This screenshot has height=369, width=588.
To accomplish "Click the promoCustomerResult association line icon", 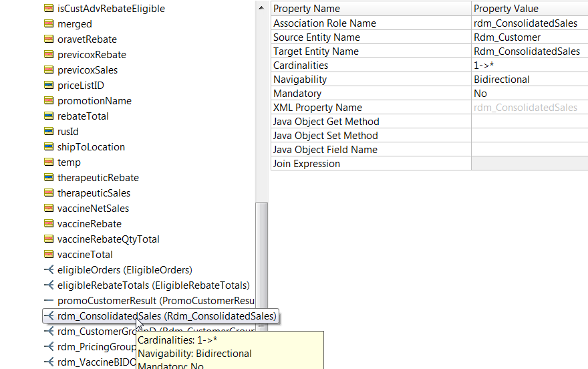I will pyautogui.click(x=49, y=300).
